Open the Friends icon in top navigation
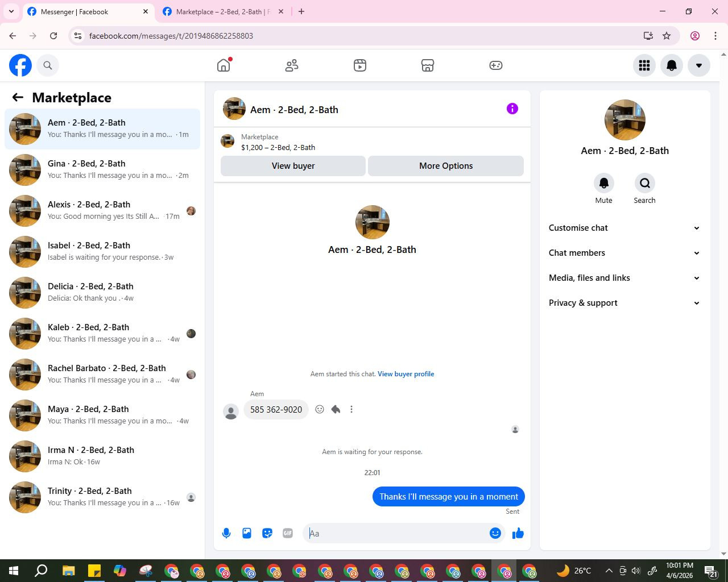Image resolution: width=728 pixels, height=582 pixels. [x=292, y=65]
